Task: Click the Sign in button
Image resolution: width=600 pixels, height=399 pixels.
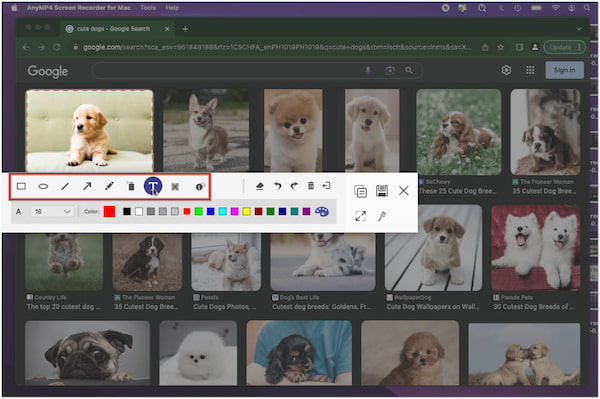Action: (x=564, y=70)
